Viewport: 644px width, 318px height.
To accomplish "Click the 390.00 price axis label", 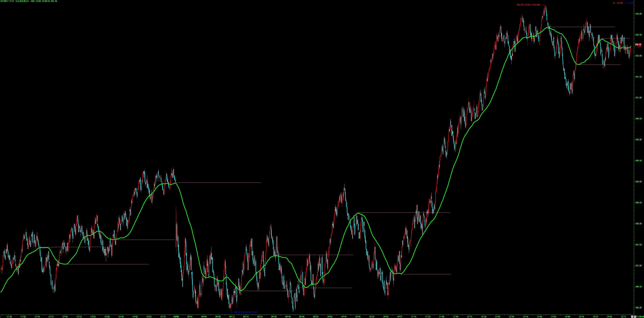I will (x=638, y=140).
